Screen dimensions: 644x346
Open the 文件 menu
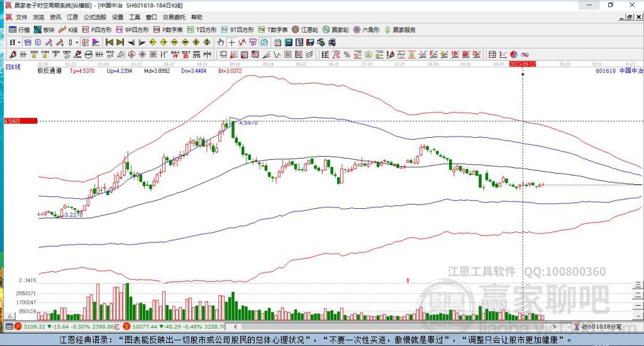point(22,17)
